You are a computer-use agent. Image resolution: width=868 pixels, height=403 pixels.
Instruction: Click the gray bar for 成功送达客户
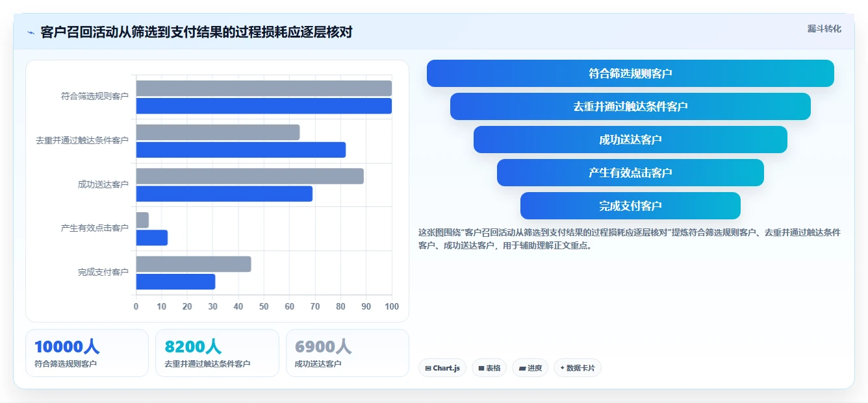click(x=249, y=176)
